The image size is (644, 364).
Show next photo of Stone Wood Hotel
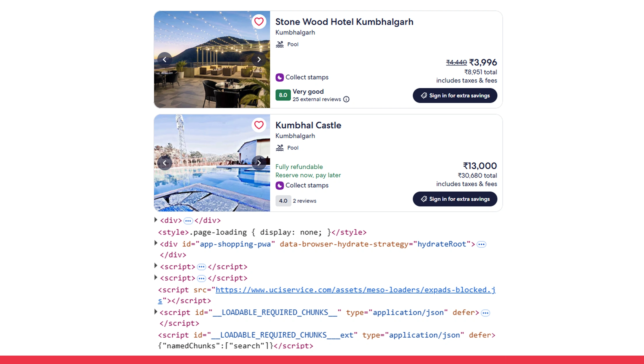coord(259,60)
